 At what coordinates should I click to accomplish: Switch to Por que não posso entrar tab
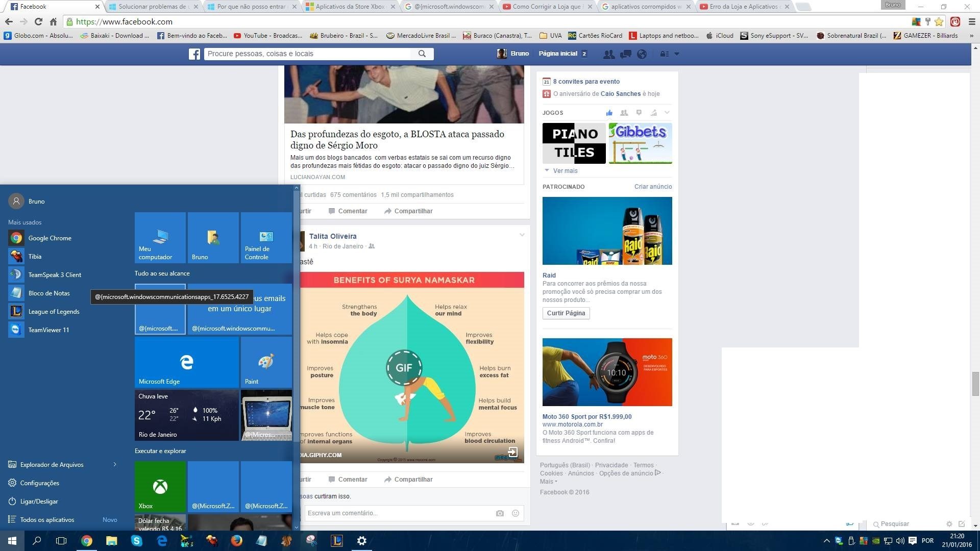click(x=252, y=7)
